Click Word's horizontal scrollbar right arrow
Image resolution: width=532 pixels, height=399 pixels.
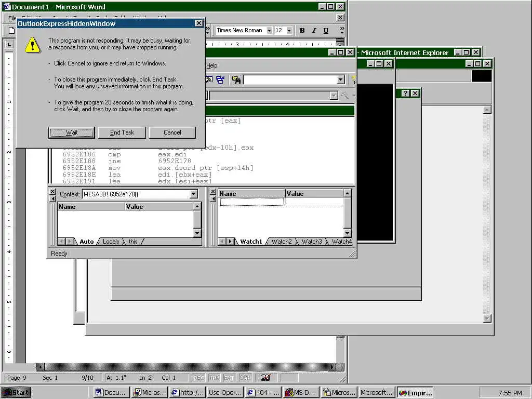332,367
